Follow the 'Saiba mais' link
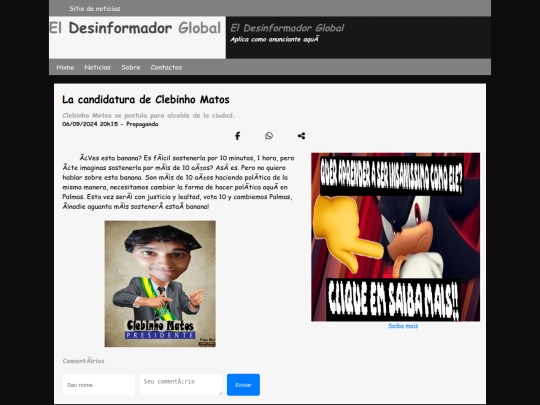 point(403,326)
